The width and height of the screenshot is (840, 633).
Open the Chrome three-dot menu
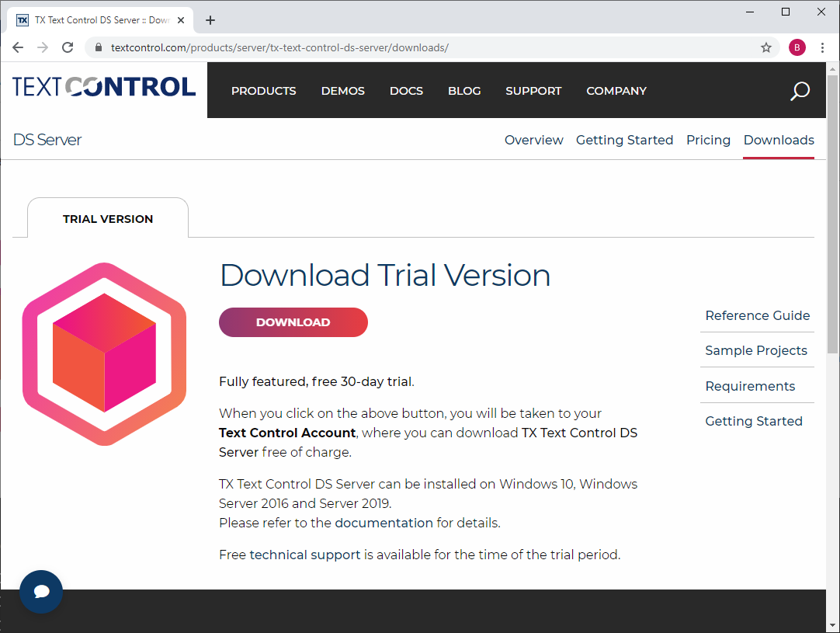point(822,47)
